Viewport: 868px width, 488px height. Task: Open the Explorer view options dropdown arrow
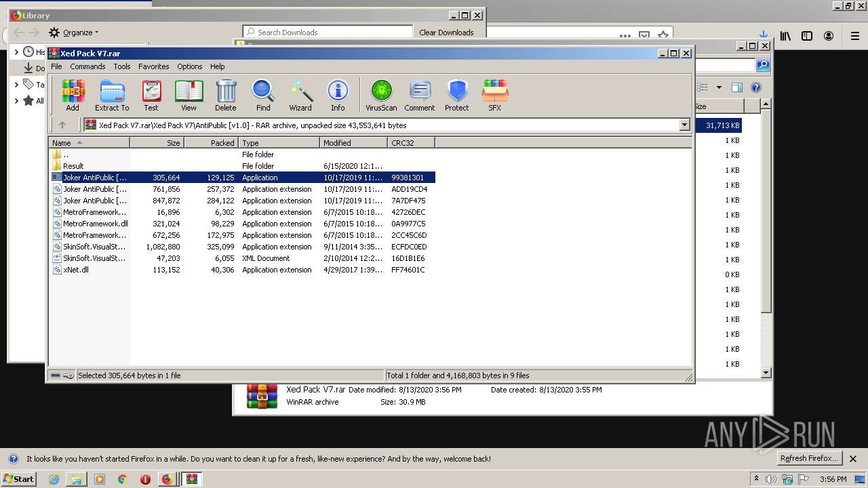point(719,87)
